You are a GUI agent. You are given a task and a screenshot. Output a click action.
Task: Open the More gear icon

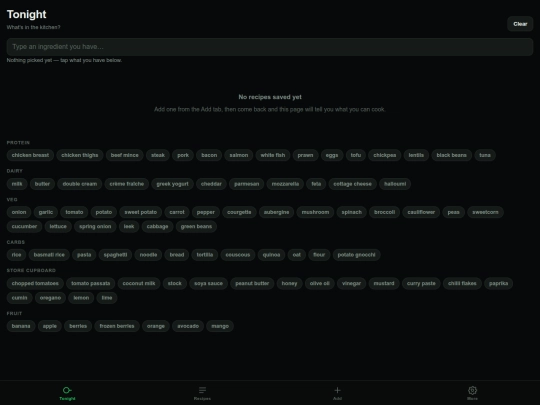click(472, 390)
